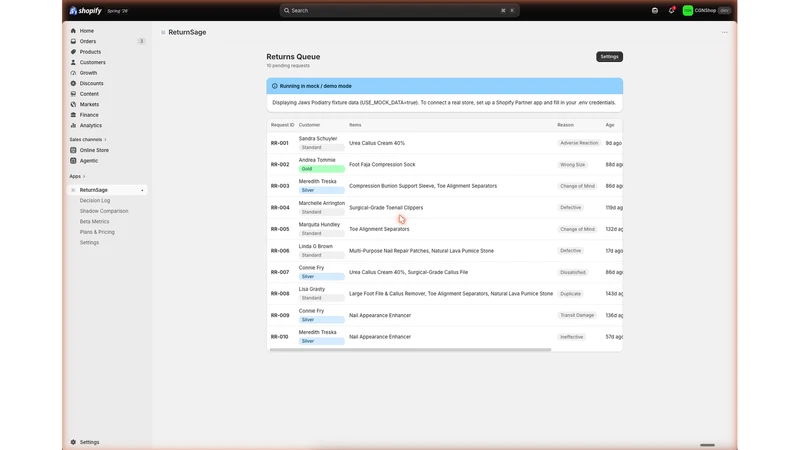Image resolution: width=800 pixels, height=450 pixels.
Task: Click the Reason column header
Action: (565, 125)
